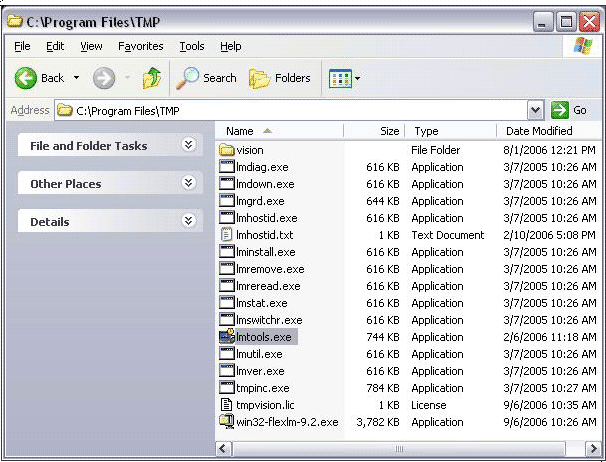
Task: Expand the Details panel
Action: (187, 221)
